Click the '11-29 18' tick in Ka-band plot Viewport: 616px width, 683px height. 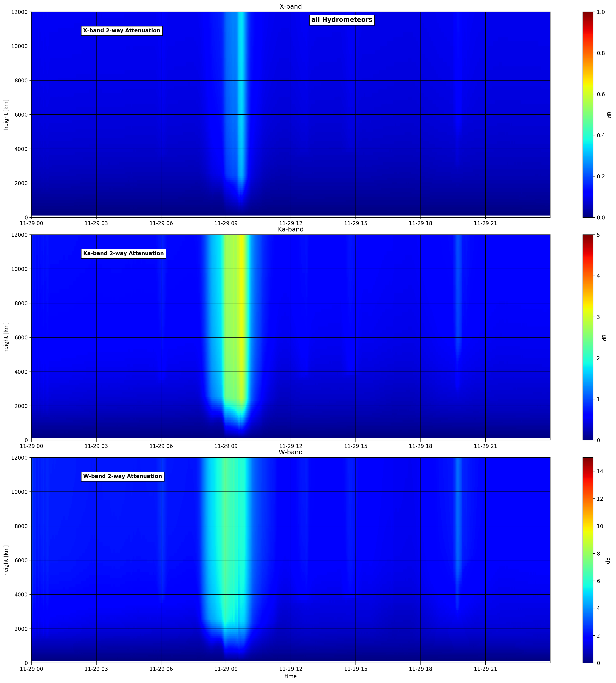pyautogui.click(x=420, y=446)
